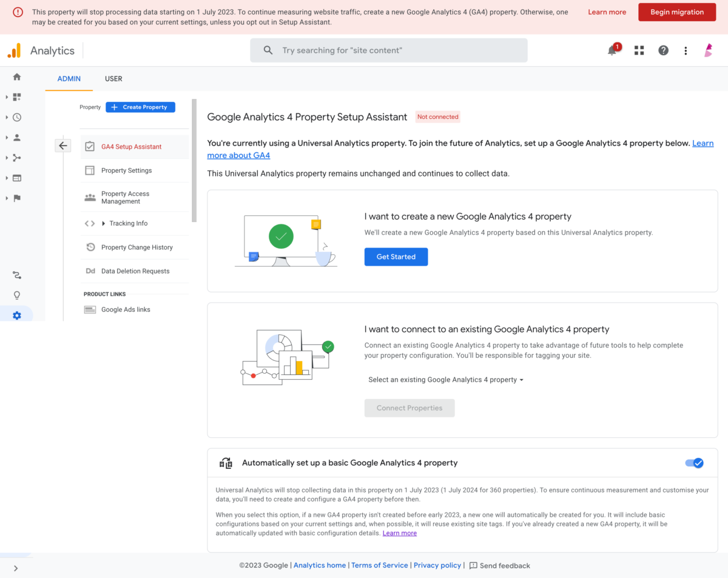Click the Property Change History icon
Image resolution: width=728 pixels, height=578 pixels.
pos(90,247)
